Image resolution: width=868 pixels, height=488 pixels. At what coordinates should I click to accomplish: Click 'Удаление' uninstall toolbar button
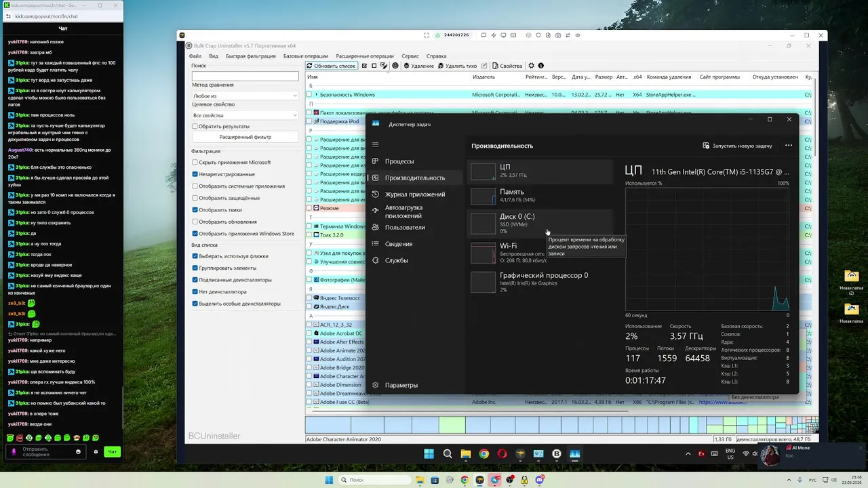pyautogui.click(x=418, y=66)
